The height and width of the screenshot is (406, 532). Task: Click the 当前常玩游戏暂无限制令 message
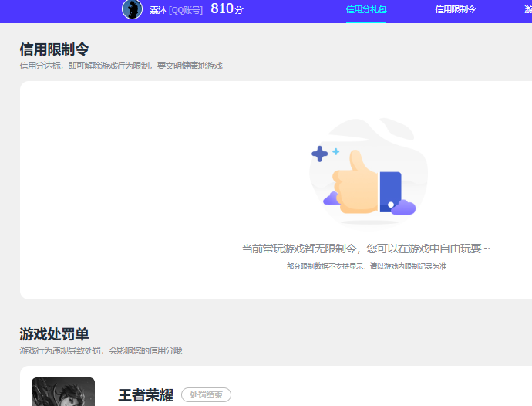coord(365,249)
